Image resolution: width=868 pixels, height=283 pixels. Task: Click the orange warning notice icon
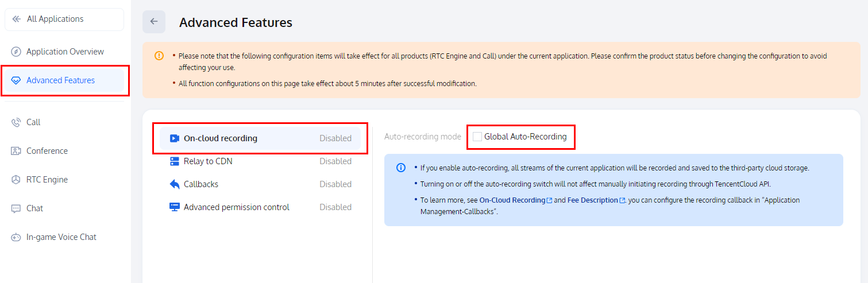[159, 56]
